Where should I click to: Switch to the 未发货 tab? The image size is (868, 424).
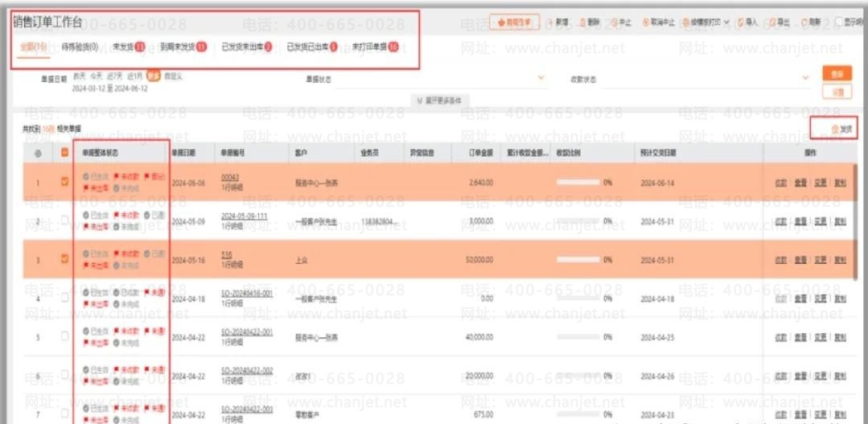129,47
